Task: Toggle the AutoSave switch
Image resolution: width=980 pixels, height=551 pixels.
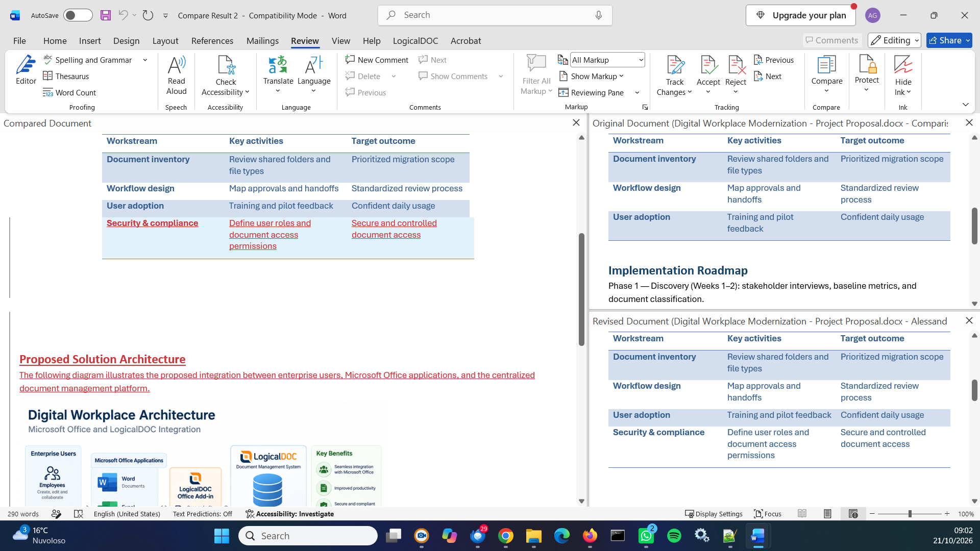Action: (78, 15)
